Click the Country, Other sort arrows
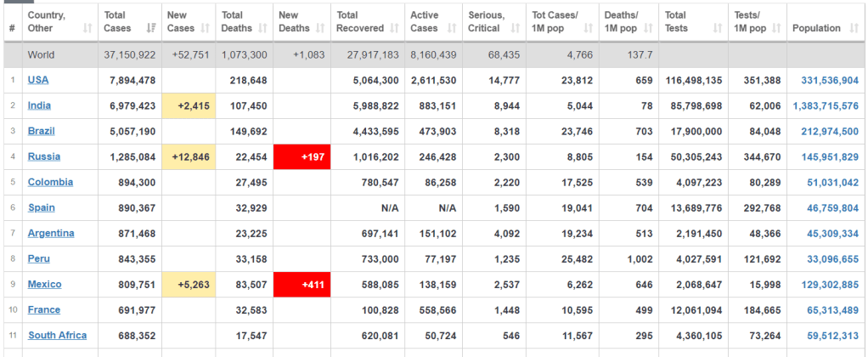The image size is (868, 357). [x=87, y=28]
